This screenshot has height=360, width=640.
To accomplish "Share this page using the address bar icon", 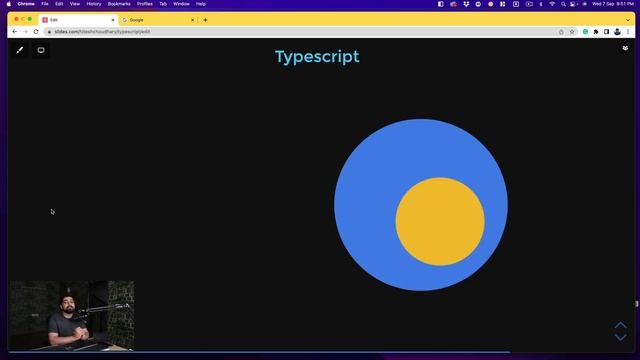I will tap(561, 31).
